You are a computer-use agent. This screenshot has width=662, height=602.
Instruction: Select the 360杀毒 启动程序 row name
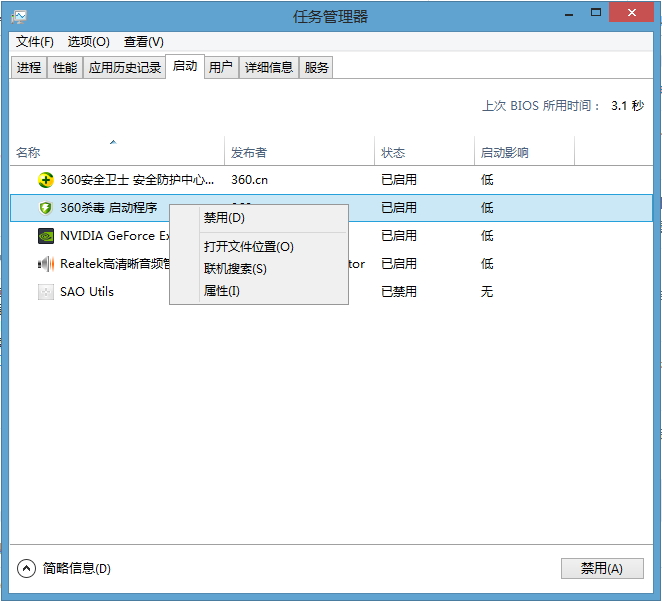(109, 208)
